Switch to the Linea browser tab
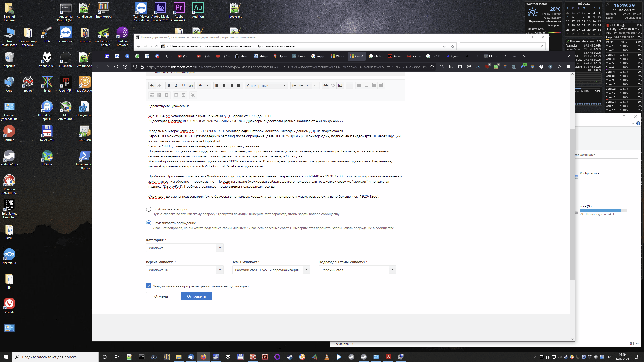 pyautogui.click(x=299, y=56)
